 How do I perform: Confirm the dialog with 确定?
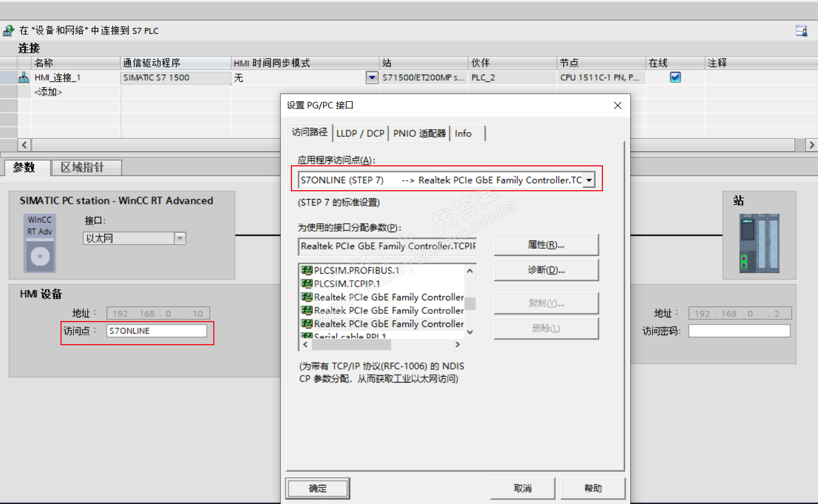pyautogui.click(x=317, y=489)
